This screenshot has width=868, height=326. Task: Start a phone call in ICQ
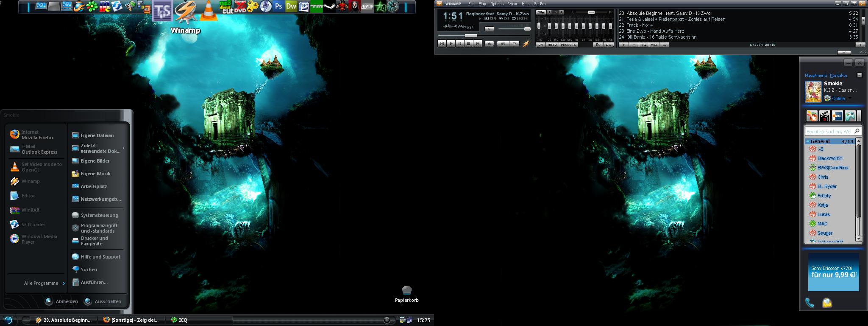coord(810,302)
